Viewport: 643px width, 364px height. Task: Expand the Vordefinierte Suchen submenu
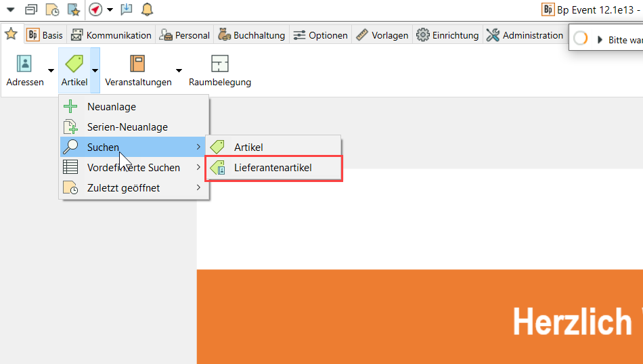coord(133,167)
